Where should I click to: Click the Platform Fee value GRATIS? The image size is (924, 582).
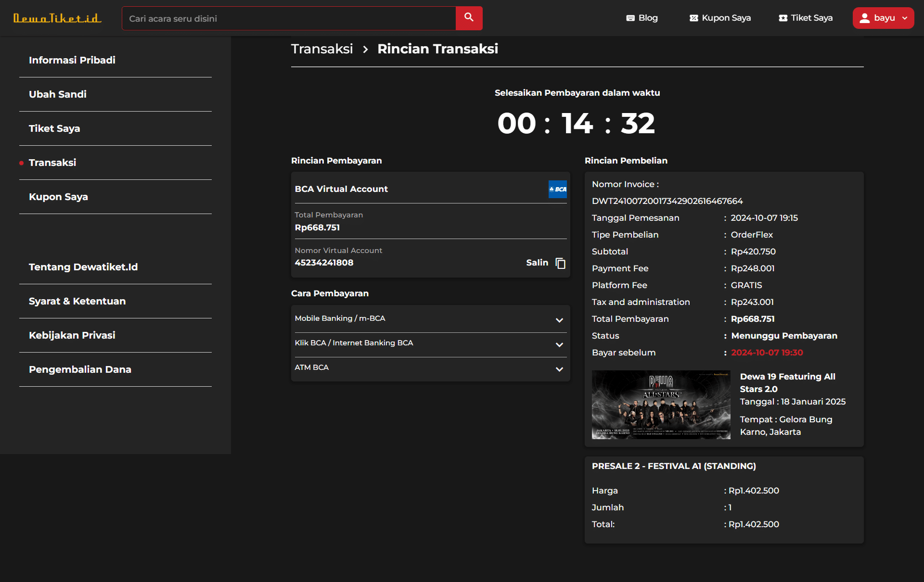coord(746,285)
